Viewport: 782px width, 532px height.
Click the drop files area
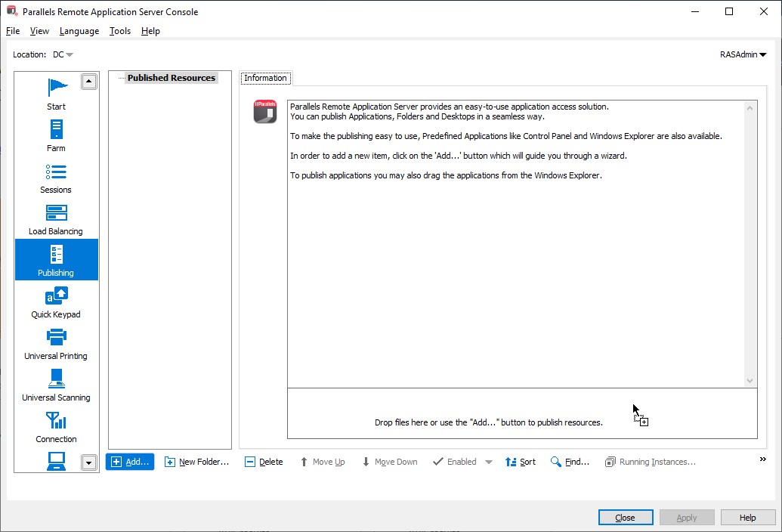[522, 414]
